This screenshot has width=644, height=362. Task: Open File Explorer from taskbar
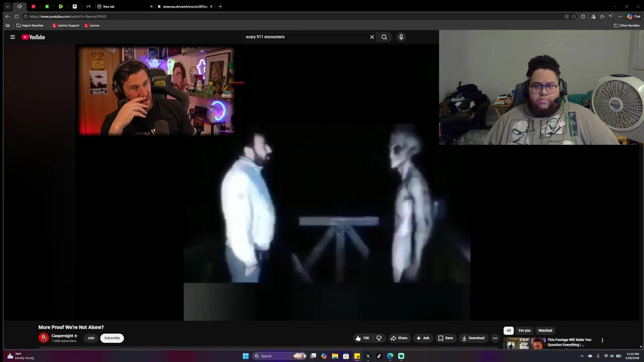coord(335,356)
